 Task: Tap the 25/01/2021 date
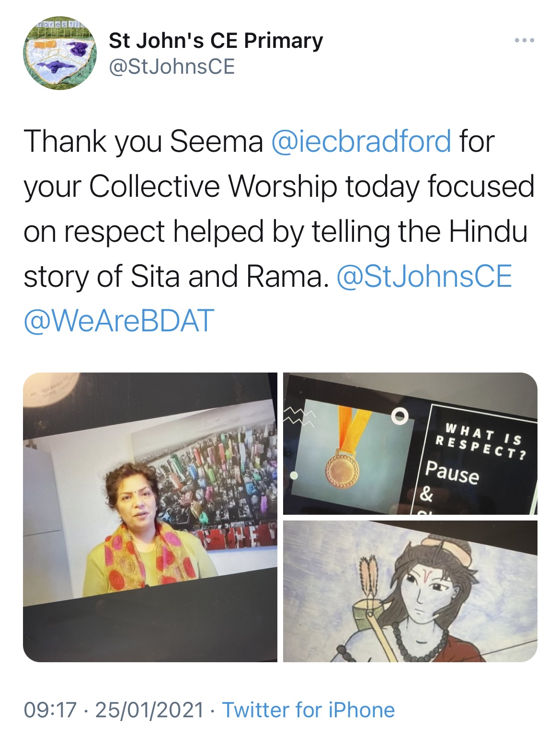[x=149, y=710]
